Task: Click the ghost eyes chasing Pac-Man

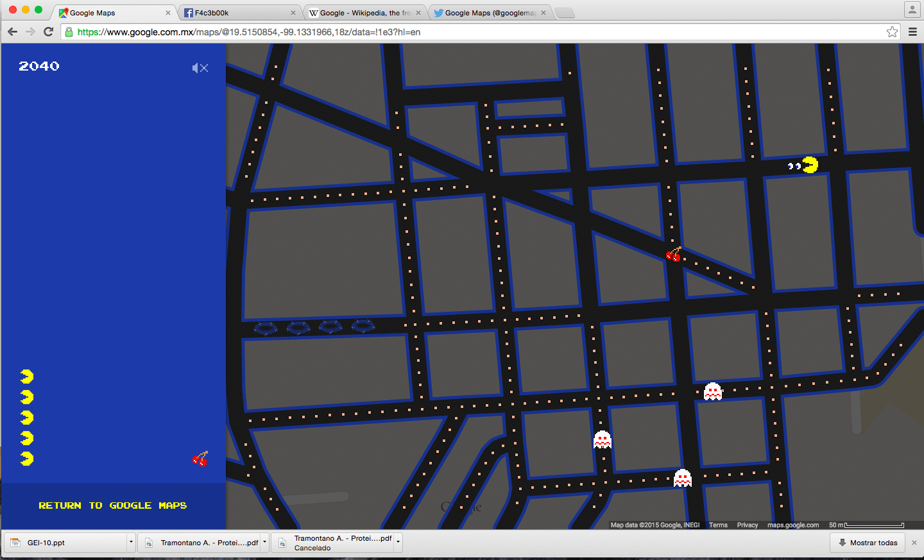Action: (x=794, y=166)
